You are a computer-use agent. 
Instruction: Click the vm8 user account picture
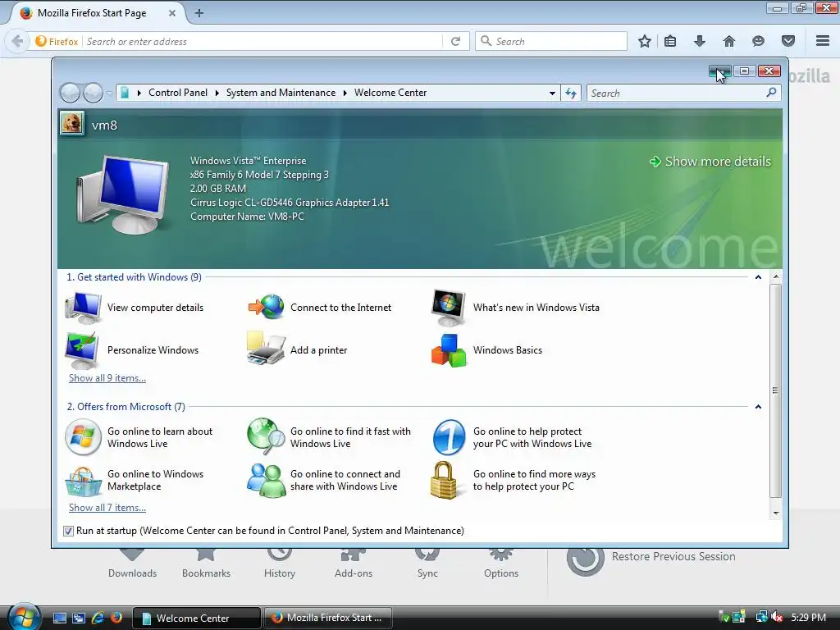tap(72, 123)
